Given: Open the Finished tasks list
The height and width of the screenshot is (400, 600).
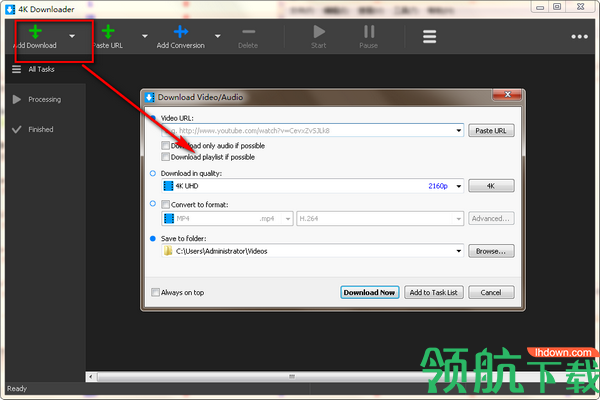Looking at the screenshot, I should pyautogui.click(x=45, y=129).
